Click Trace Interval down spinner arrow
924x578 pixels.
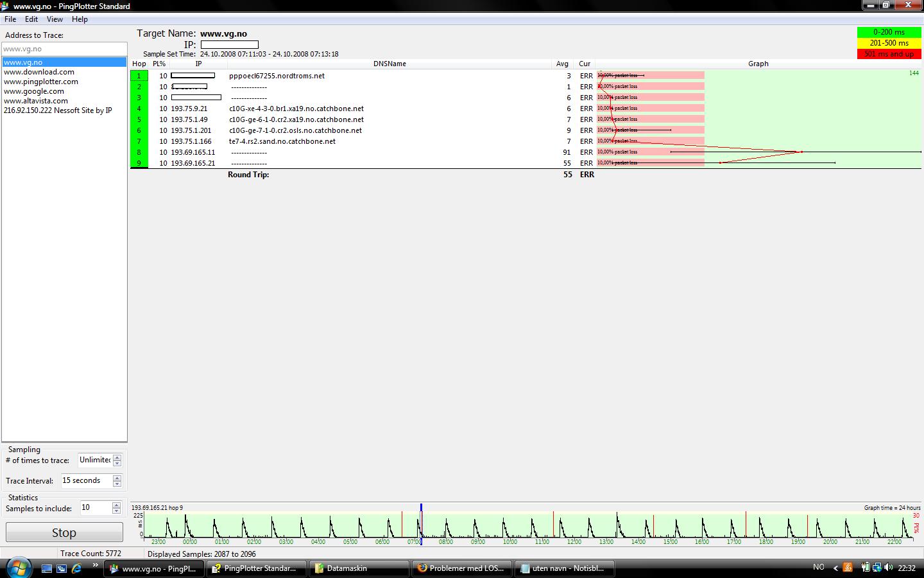click(117, 484)
